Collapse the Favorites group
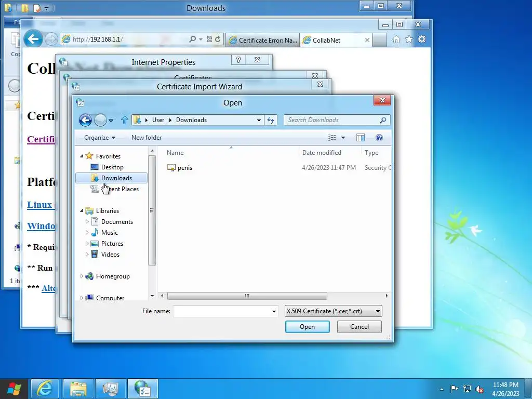The image size is (532, 399). coord(82,156)
